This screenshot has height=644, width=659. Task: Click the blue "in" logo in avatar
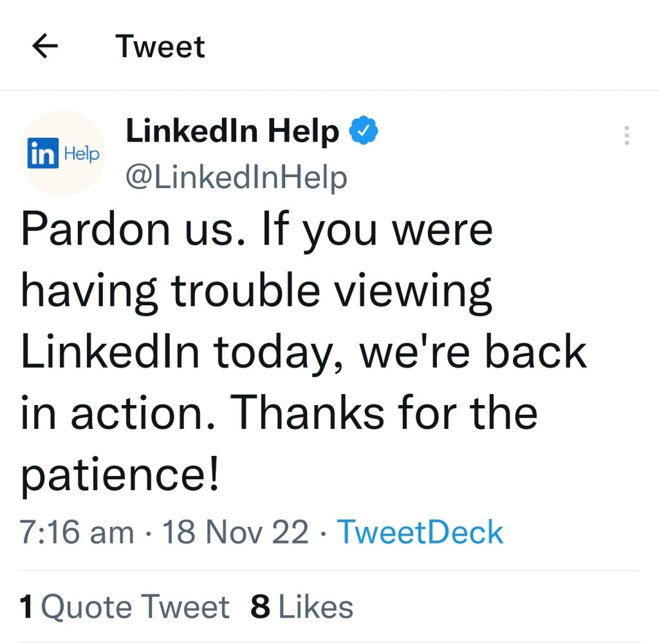click(42, 154)
